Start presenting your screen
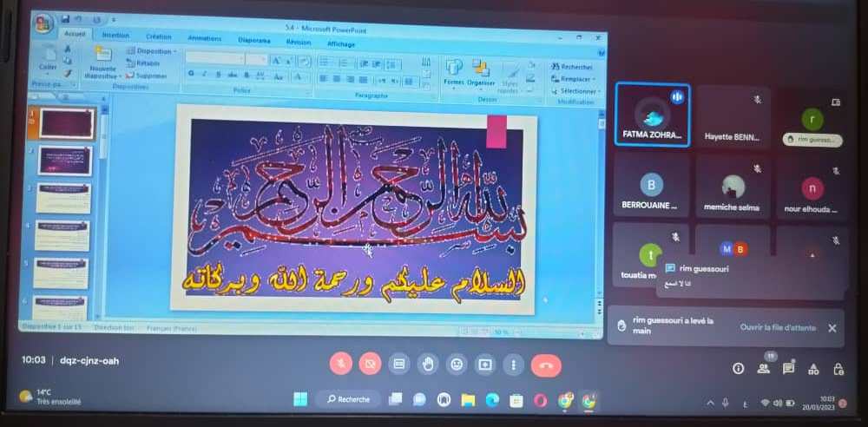The image size is (868, 427). pos(484,365)
